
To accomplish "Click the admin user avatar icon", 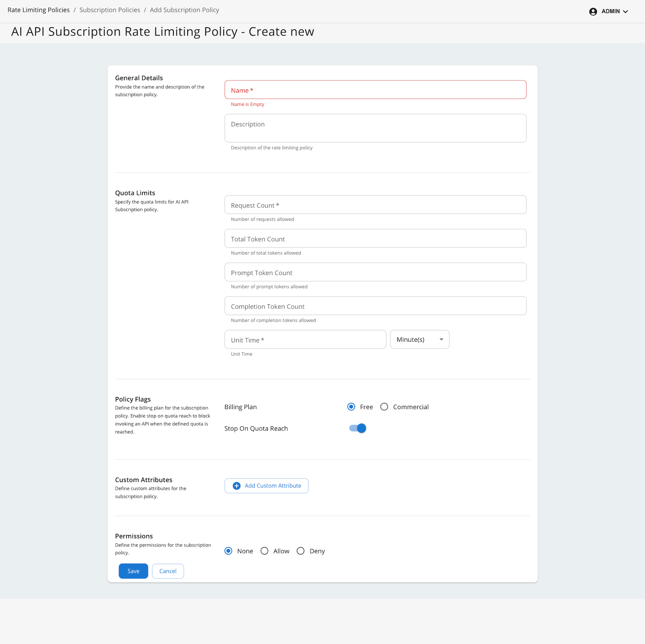I will 593,12.
